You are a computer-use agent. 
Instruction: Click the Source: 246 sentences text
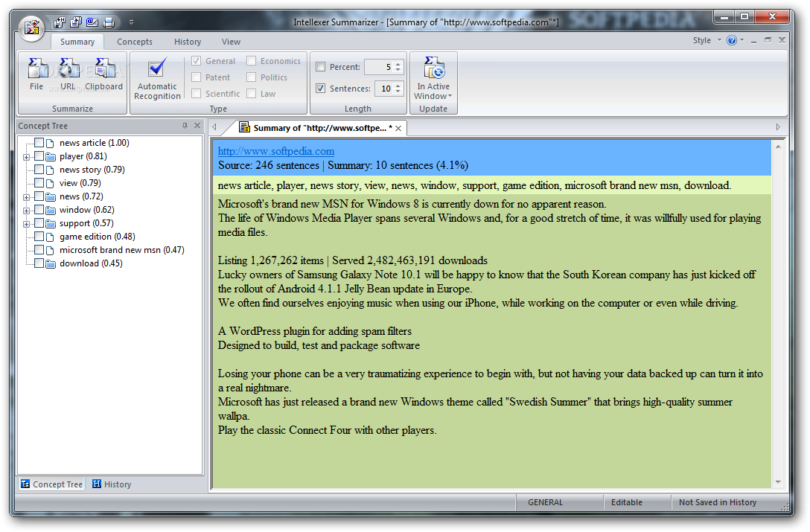pyautogui.click(x=269, y=166)
